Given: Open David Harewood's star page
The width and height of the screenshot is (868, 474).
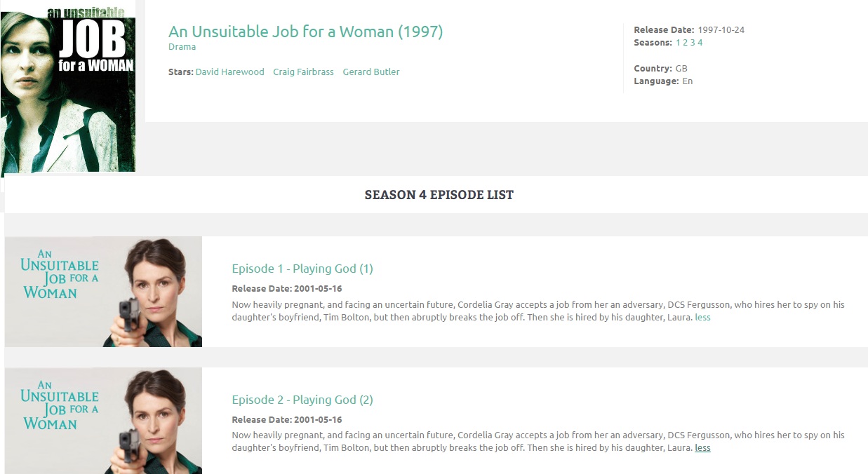Looking at the screenshot, I should point(229,72).
